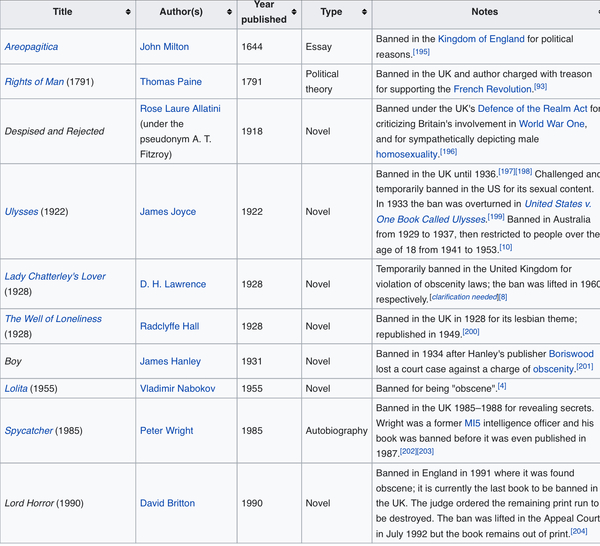The height and width of the screenshot is (546, 600).
Task: Sort table by Type column arrows
Action: (x=364, y=12)
